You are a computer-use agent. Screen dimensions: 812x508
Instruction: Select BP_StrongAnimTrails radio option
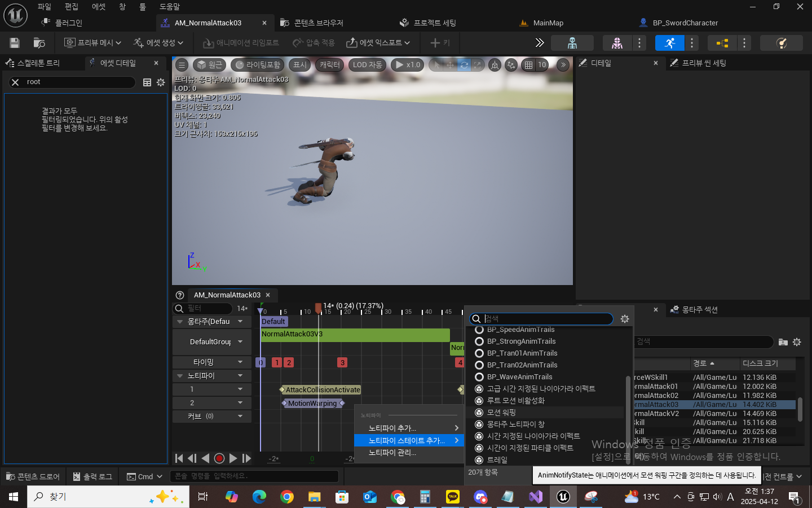click(479, 341)
